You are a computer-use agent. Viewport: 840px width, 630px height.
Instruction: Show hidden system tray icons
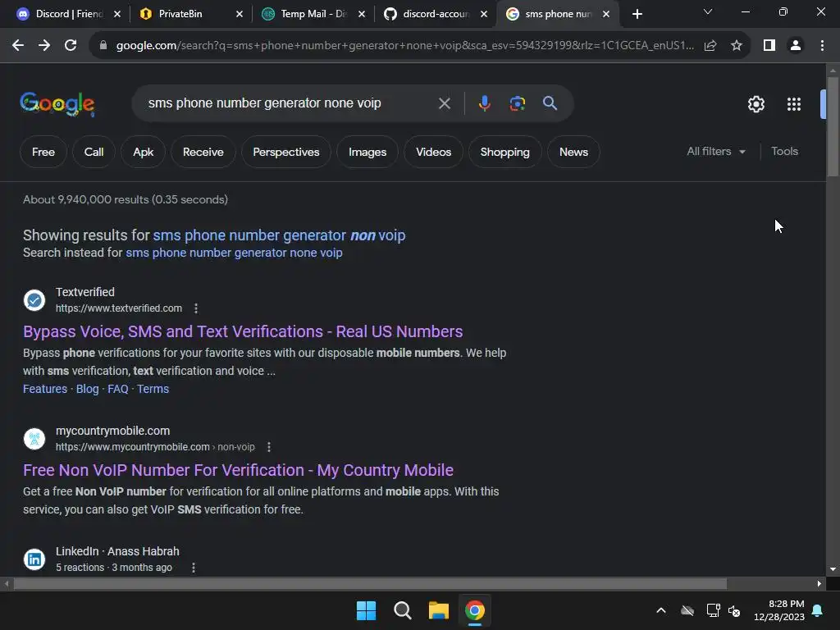coord(661,610)
